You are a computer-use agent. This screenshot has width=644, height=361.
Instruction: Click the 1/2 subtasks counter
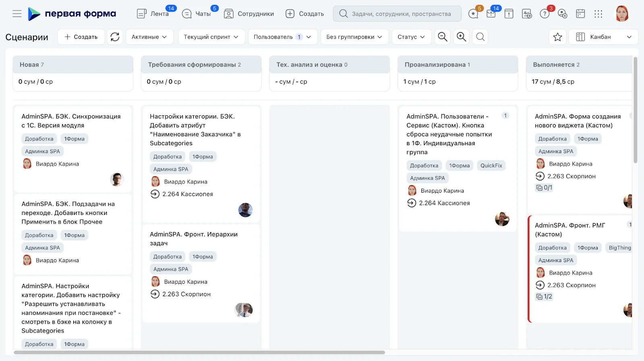544,297
